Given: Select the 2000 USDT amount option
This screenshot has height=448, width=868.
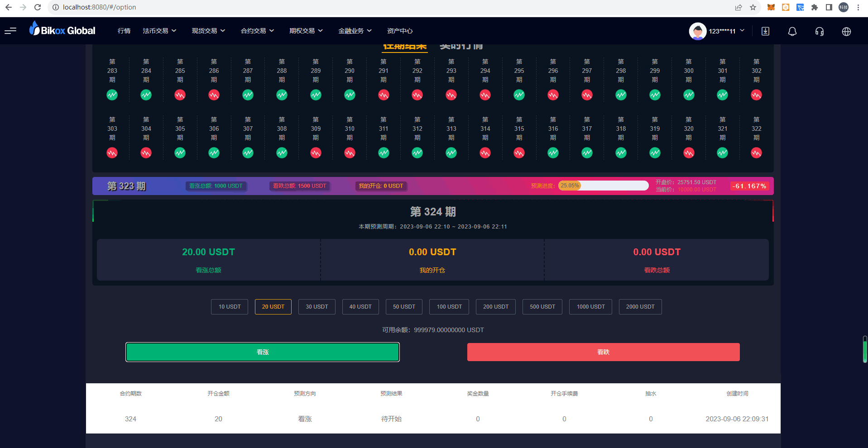Looking at the screenshot, I should click(640, 307).
